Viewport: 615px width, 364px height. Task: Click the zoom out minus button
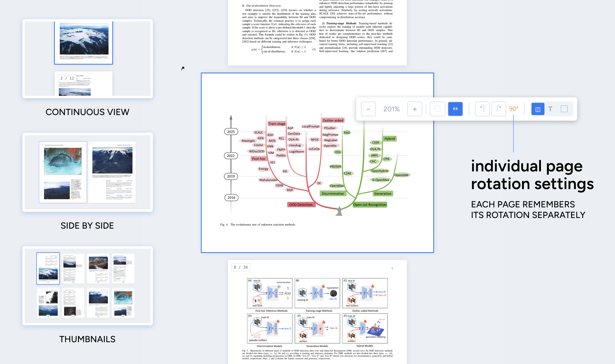click(x=368, y=109)
